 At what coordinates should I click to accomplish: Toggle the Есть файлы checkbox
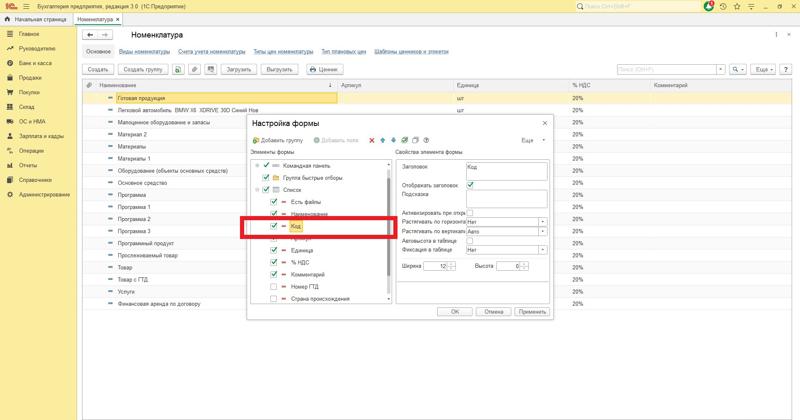pos(274,202)
